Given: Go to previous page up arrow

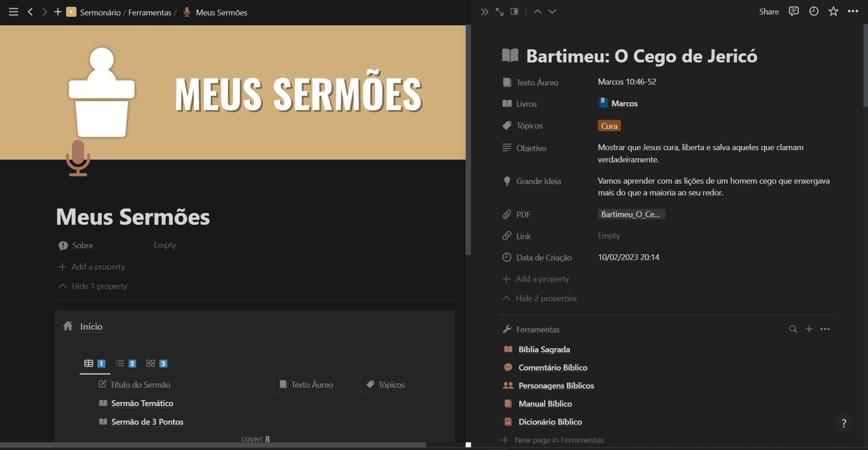Looking at the screenshot, I should tap(537, 12).
